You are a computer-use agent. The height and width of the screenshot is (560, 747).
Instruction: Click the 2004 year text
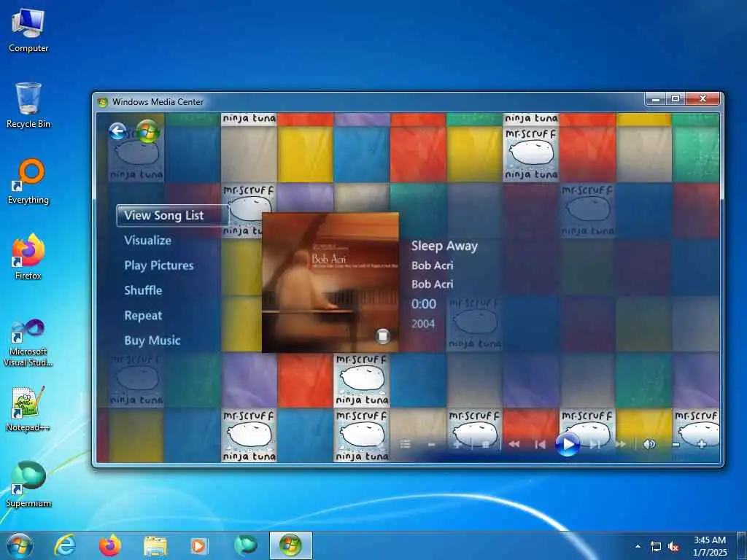tap(423, 324)
